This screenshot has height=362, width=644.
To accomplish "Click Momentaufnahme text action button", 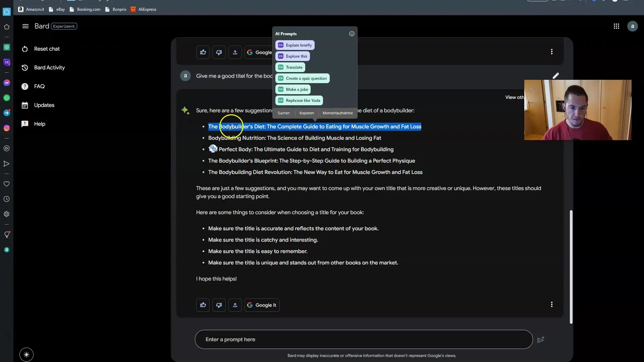I will tap(338, 113).
